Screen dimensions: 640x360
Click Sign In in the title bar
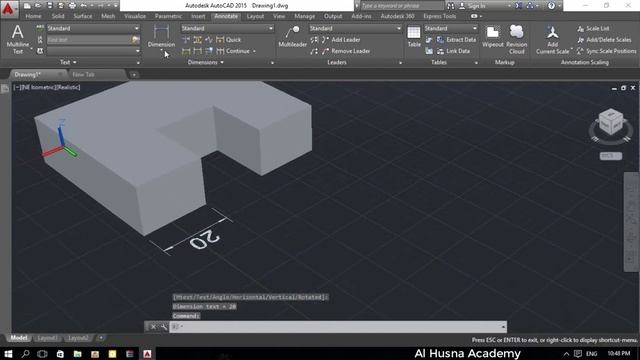click(x=476, y=6)
